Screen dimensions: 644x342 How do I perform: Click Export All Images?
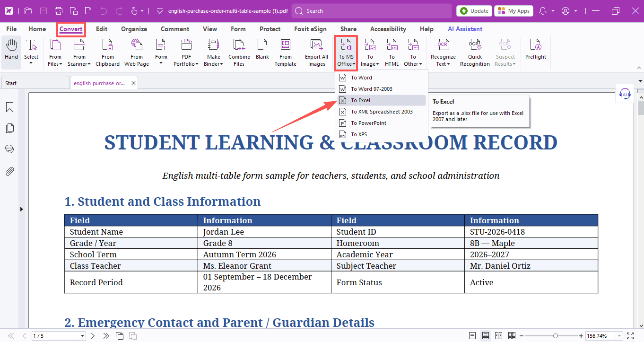(316, 53)
